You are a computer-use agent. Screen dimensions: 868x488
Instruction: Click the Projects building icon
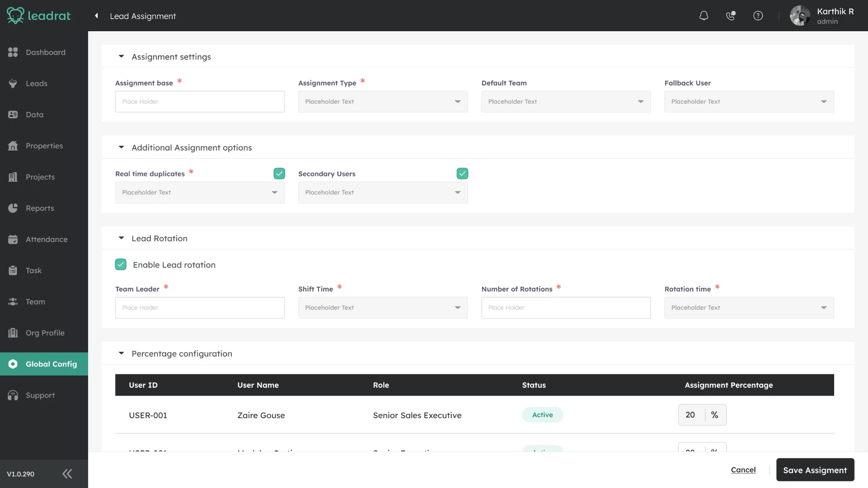tap(13, 177)
